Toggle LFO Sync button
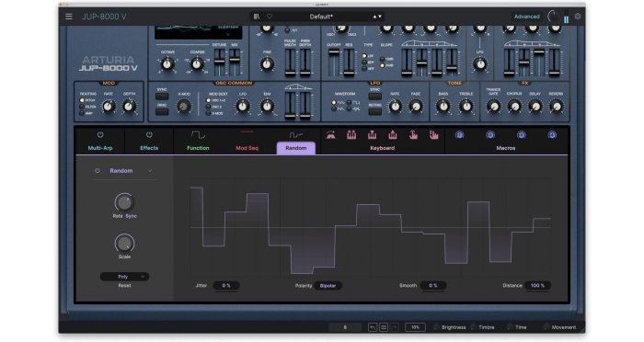 [x=374, y=97]
